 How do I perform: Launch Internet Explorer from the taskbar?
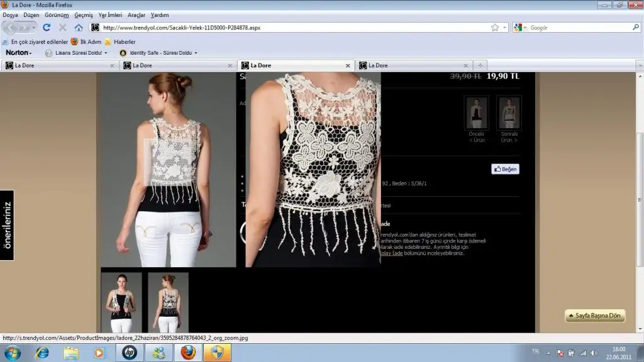(43, 353)
